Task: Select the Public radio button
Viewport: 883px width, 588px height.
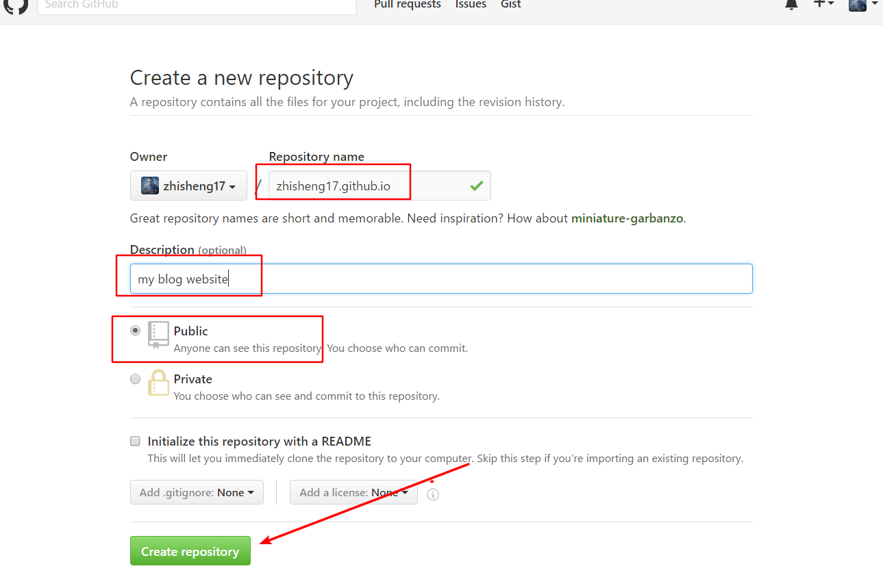Action: point(135,331)
